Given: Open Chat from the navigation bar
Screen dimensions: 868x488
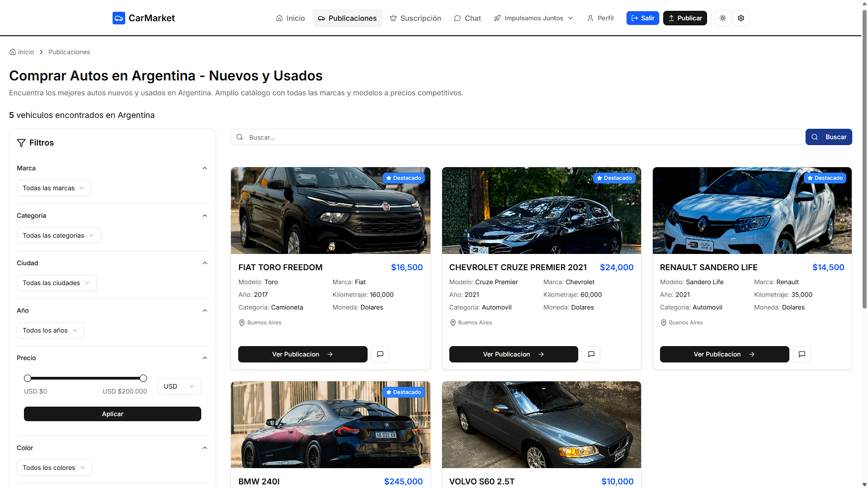Looking at the screenshot, I should [467, 18].
